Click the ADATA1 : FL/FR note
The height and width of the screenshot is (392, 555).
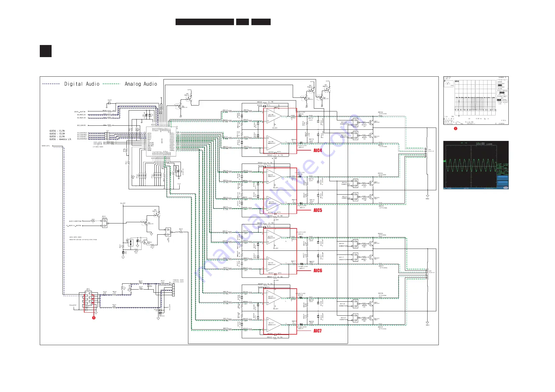pyautogui.click(x=57, y=131)
